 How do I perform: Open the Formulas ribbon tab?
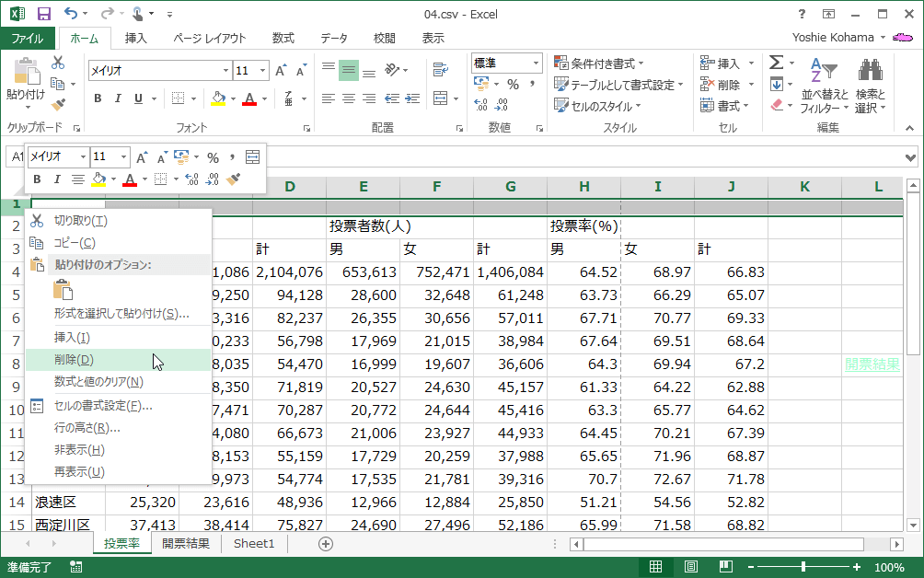283,39
